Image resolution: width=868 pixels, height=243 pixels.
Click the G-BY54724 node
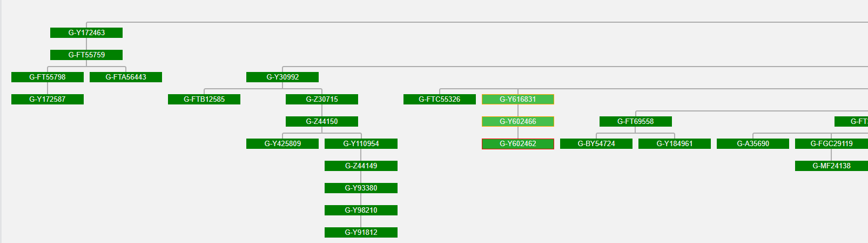[596, 144]
